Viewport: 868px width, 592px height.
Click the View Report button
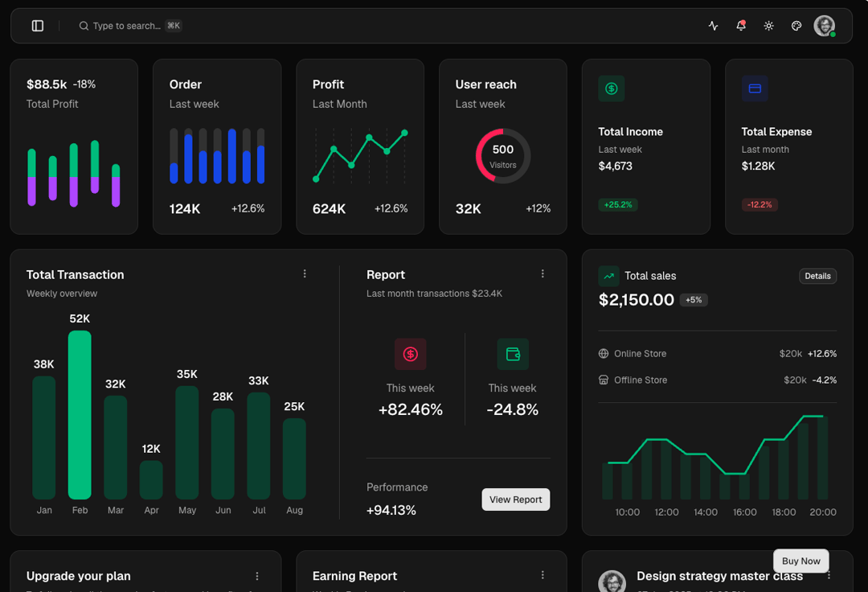point(515,499)
